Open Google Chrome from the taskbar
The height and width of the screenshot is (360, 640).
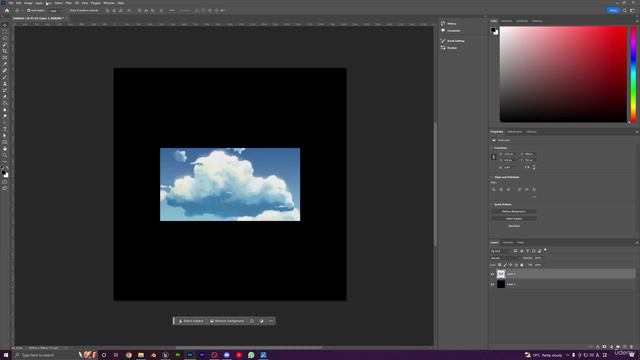[129, 355]
